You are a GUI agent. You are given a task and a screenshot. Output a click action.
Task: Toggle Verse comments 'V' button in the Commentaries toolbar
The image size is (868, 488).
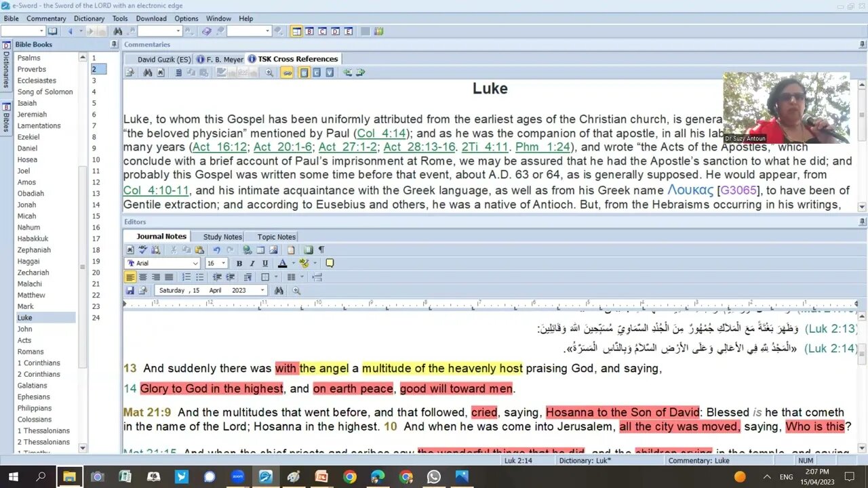click(x=330, y=73)
